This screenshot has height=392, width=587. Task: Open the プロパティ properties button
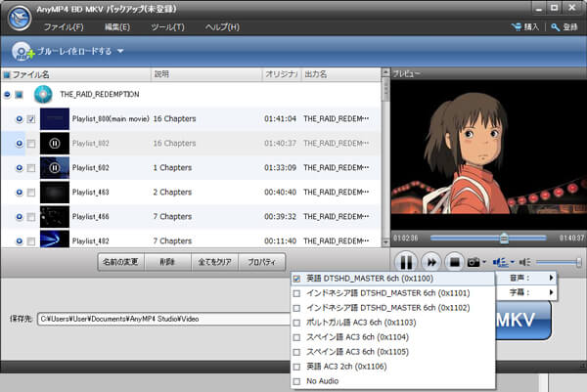click(x=261, y=262)
